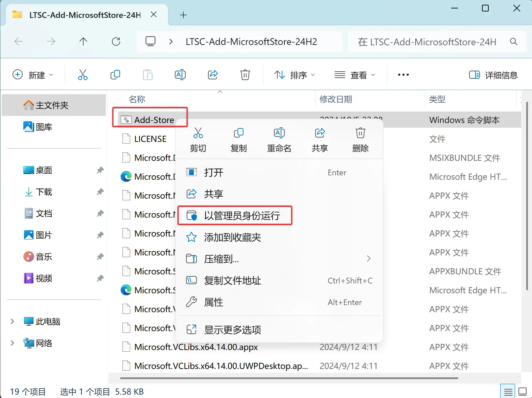Select 共享 row in the context menu
This screenshot has width=532, height=398.
279,194
